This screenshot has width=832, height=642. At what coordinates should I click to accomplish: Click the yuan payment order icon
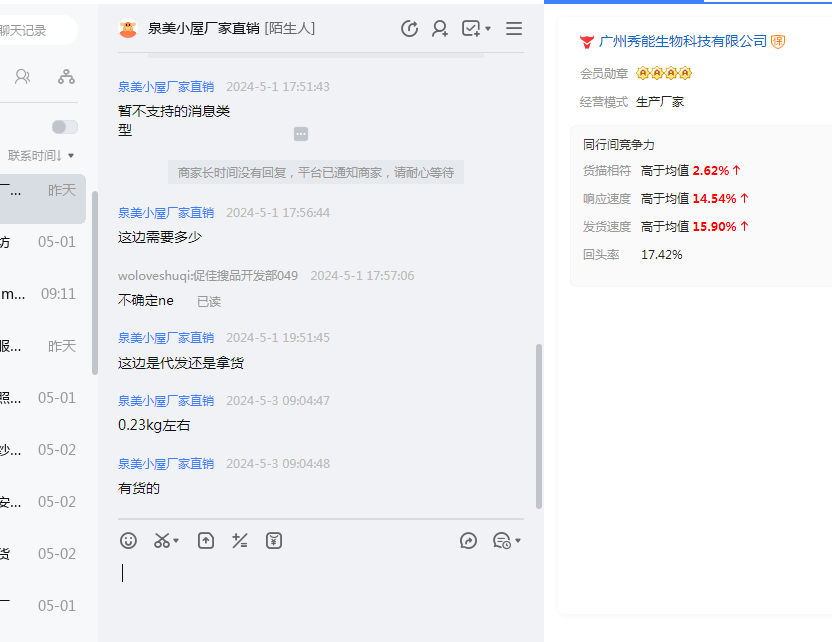[x=274, y=541]
